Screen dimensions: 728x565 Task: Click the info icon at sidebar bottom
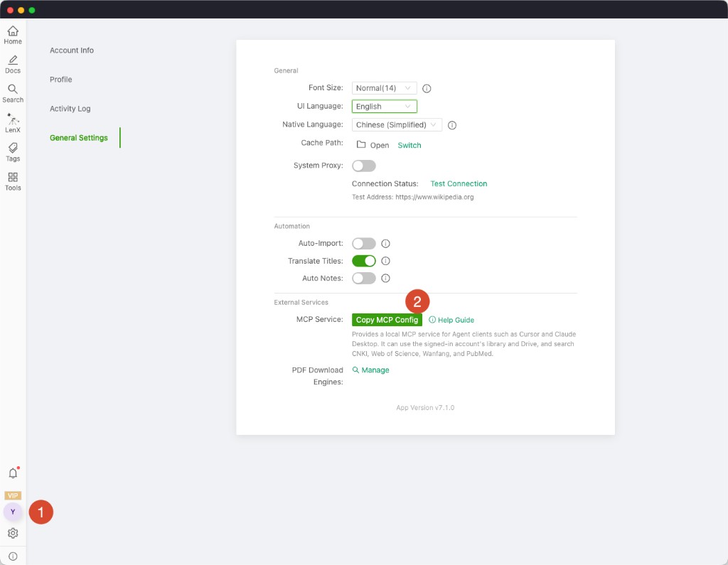[13, 556]
